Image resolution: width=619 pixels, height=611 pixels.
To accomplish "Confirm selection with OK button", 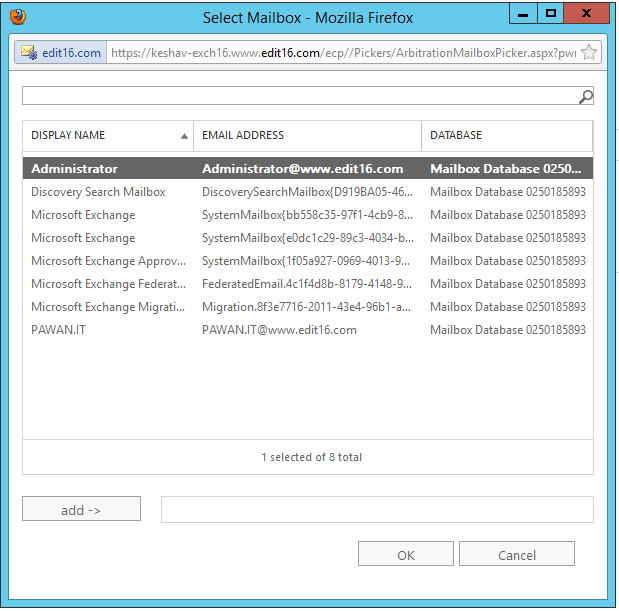I will 406,554.
